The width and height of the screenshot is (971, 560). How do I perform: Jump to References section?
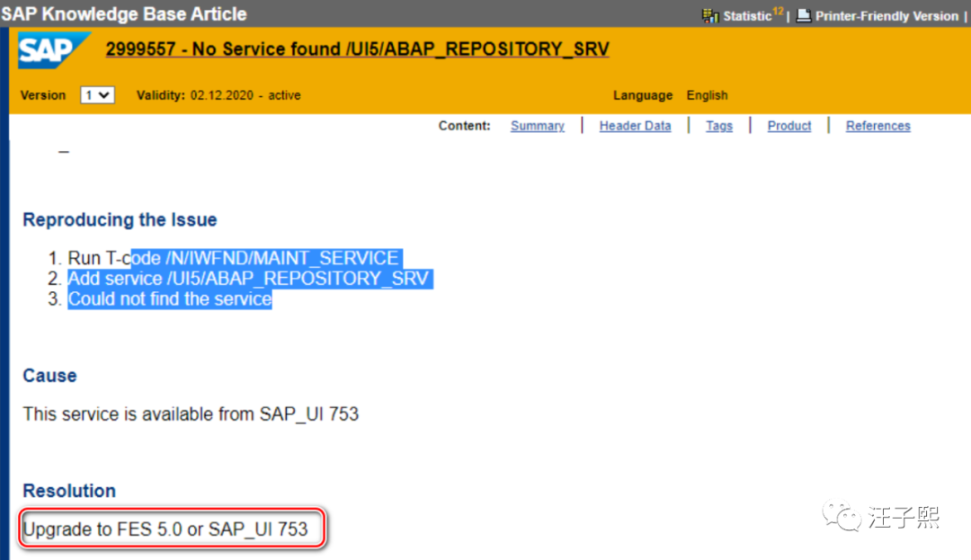(878, 126)
